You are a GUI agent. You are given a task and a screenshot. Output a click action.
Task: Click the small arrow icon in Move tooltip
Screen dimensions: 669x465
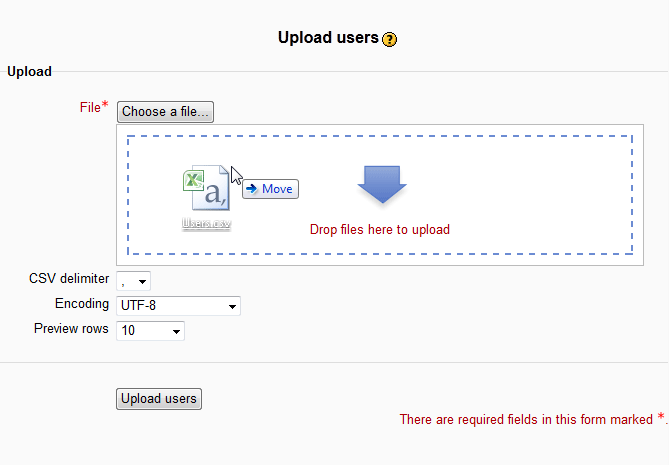pyautogui.click(x=251, y=189)
